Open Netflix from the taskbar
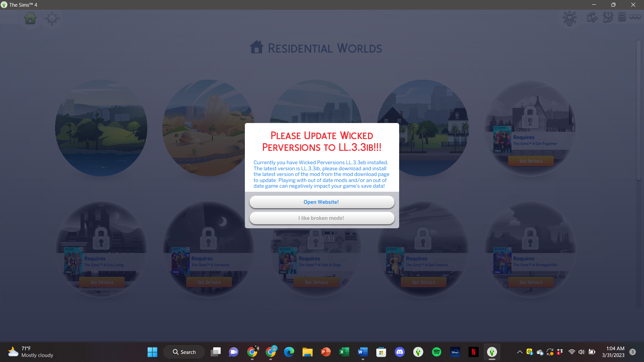The image size is (644, 362). point(473,352)
